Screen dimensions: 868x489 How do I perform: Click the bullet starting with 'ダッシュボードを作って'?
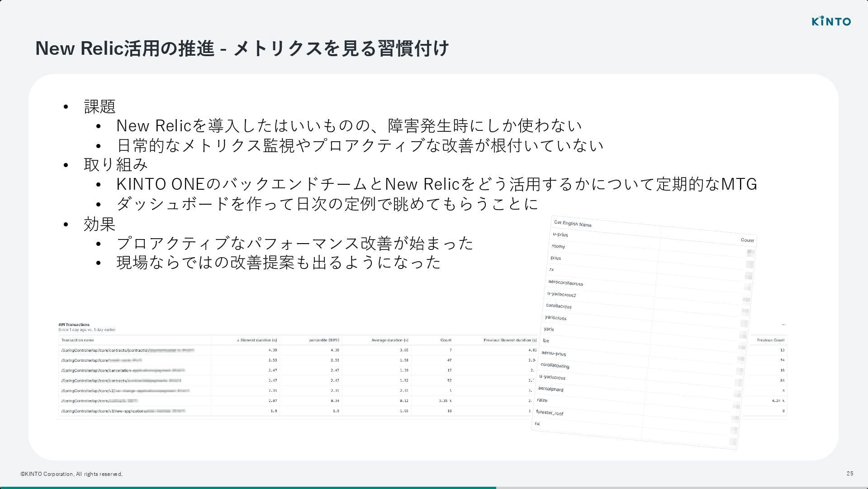tap(327, 204)
